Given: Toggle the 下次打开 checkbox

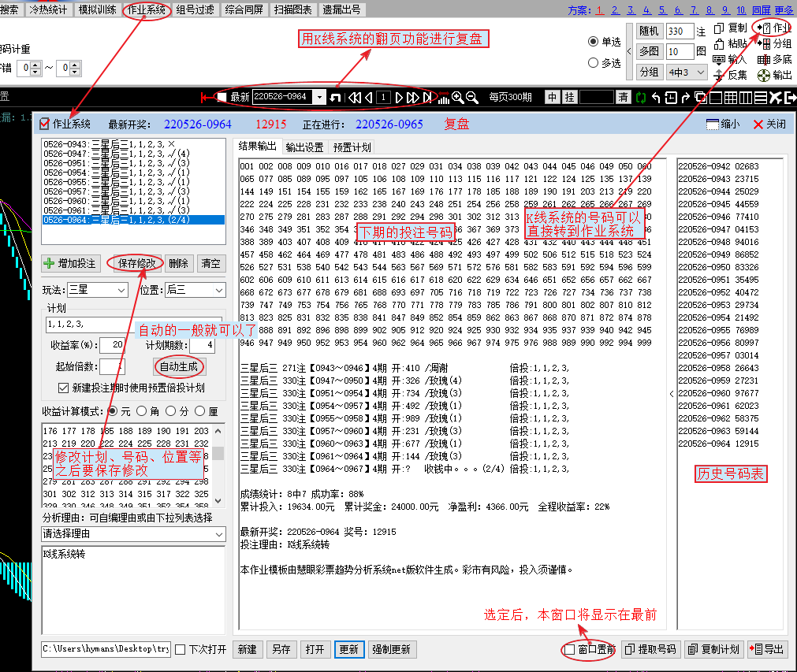Looking at the screenshot, I should coord(181,650).
